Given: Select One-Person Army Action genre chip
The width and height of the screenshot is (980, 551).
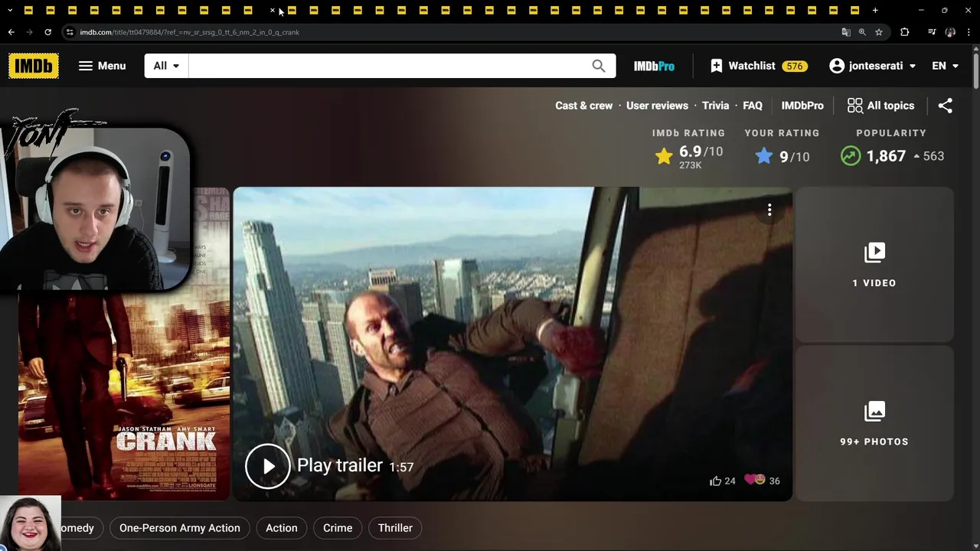Looking at the screenshot, I should [179, 528].
